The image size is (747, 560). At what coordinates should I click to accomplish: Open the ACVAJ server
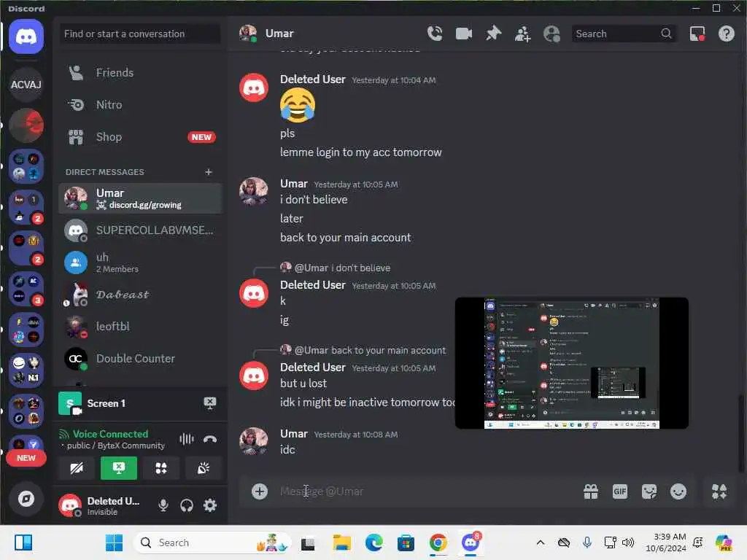(26, 85)
